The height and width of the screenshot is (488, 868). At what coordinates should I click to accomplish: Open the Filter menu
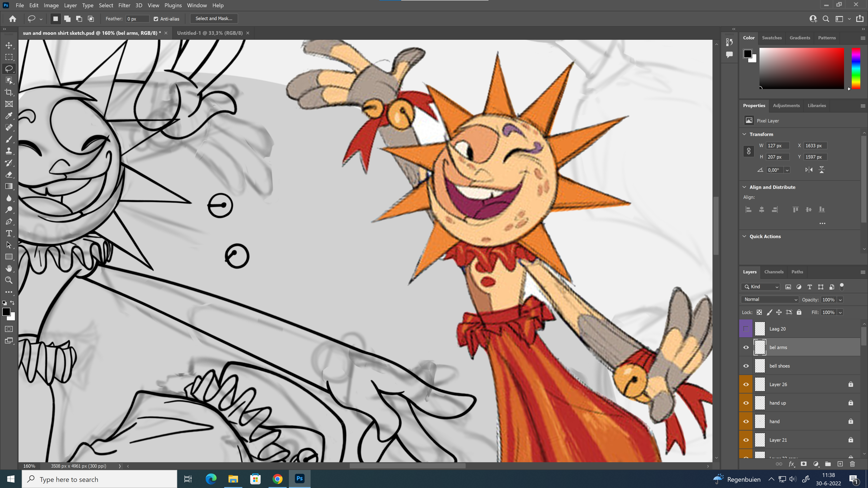click(124, 5)
